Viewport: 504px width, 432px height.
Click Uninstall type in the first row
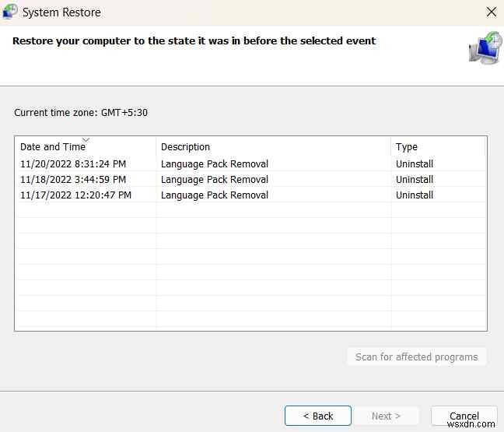415,164
